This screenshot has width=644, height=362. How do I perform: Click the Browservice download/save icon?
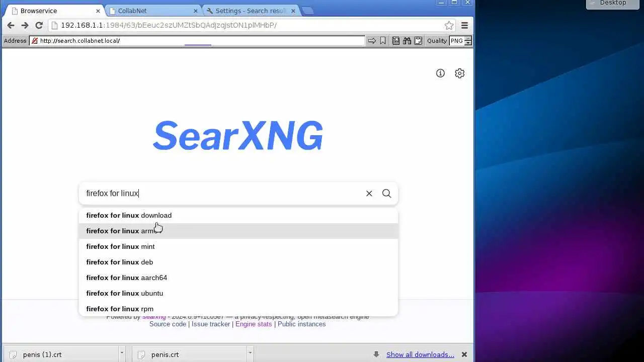tap(396, 41)
